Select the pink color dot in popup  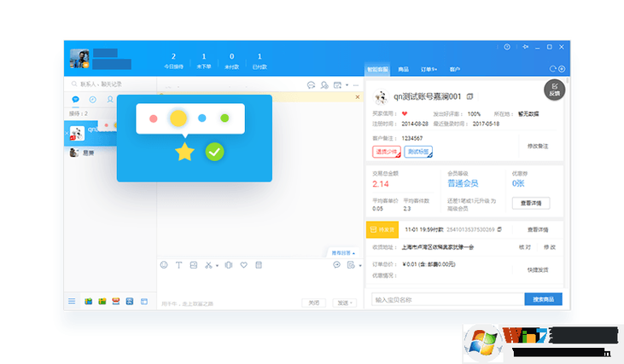pyautogui.click(x=153, y=118)
